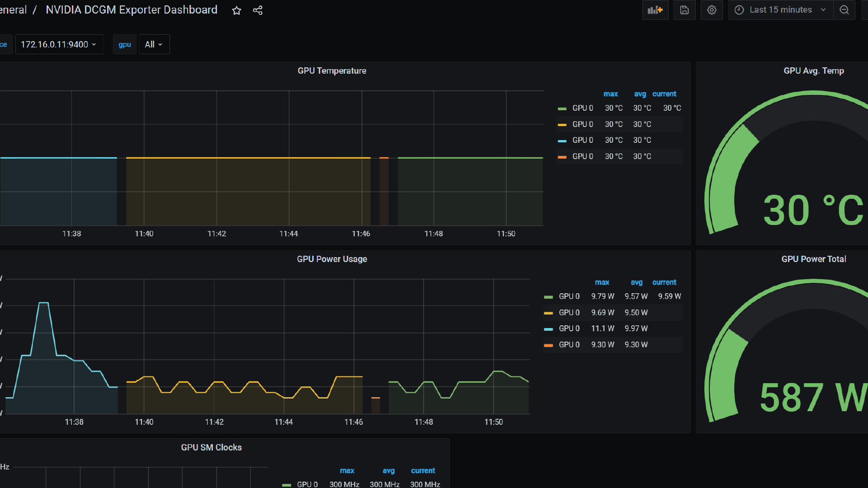Click orange color swatch in Power Usage legend
The image size is (868, 488).
coord(548,345)
